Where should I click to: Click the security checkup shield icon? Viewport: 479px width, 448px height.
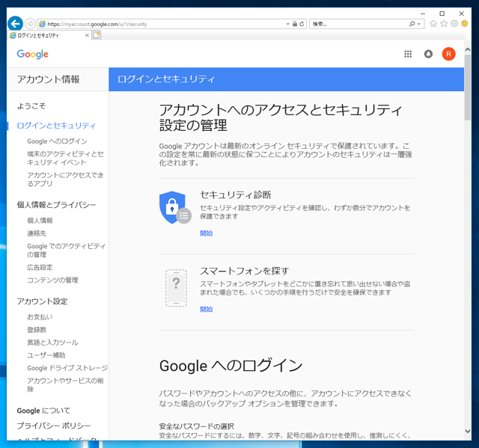point(175,207)
